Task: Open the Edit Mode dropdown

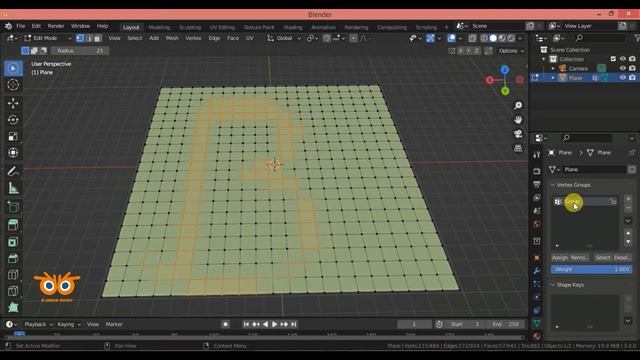Action: (48, 38)
